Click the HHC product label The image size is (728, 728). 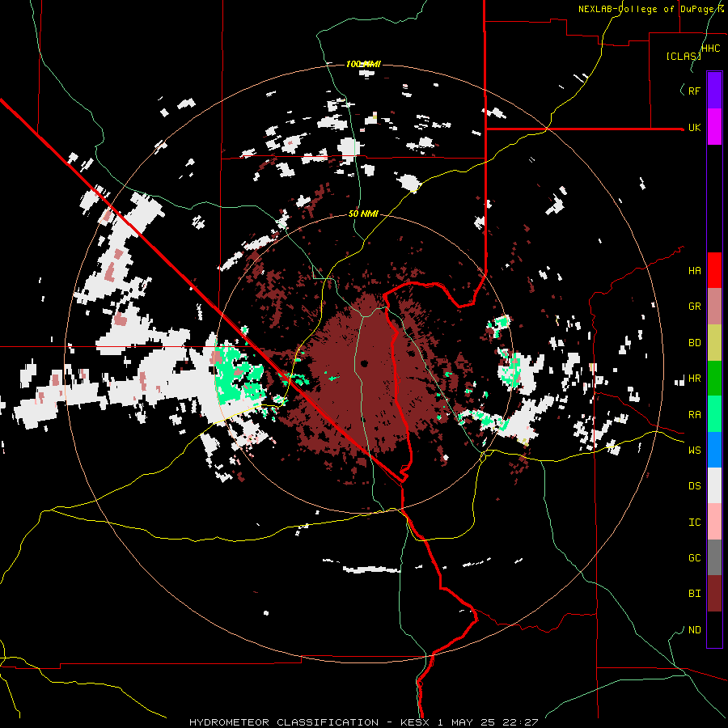click(710, 49)
